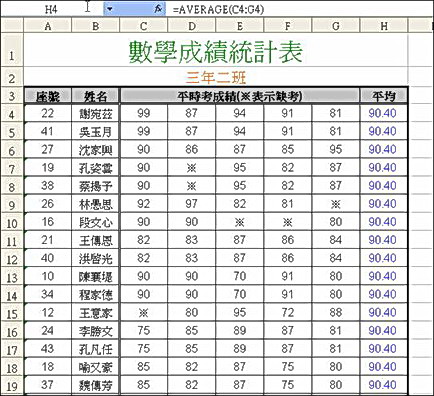Click the 三年二班 subtitle cell

[216, 77]
